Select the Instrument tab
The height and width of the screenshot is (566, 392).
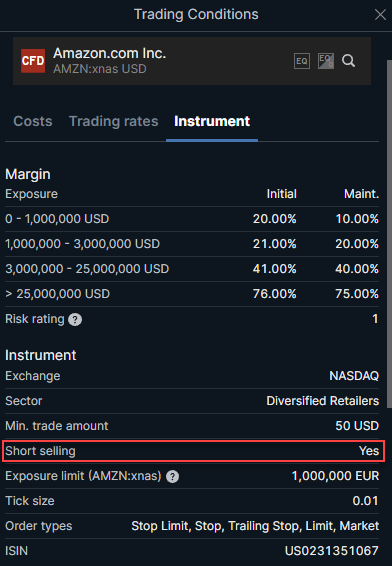click(212, 121)
